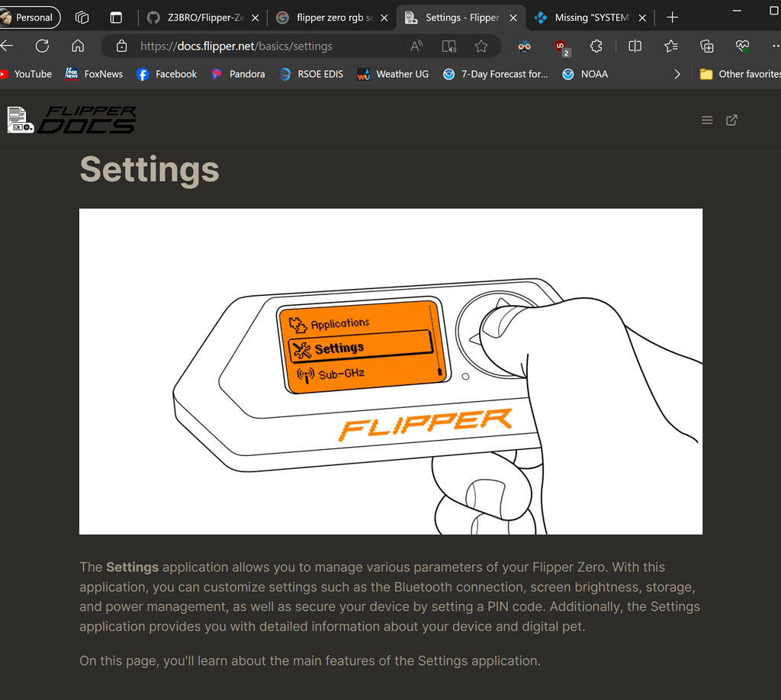Open the external link icon on Flipper Docs
781x700 pixels.
click(731, 120)
